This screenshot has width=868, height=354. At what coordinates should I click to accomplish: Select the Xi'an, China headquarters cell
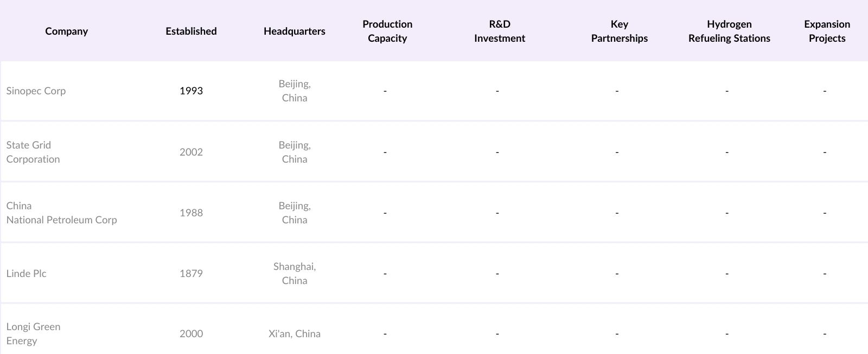click(x=295, y=334)
